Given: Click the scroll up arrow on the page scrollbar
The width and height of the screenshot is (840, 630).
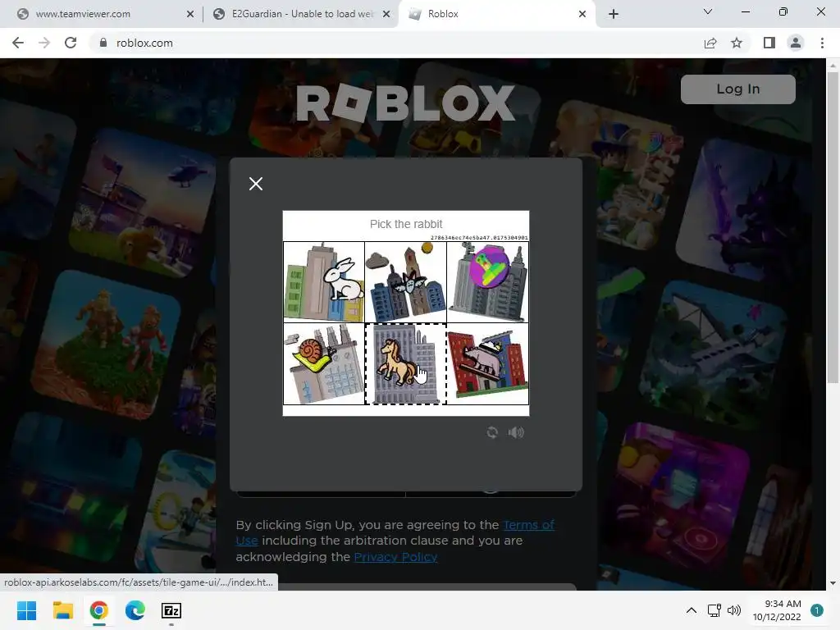Looking at the screenshot, I should point(833,66).
